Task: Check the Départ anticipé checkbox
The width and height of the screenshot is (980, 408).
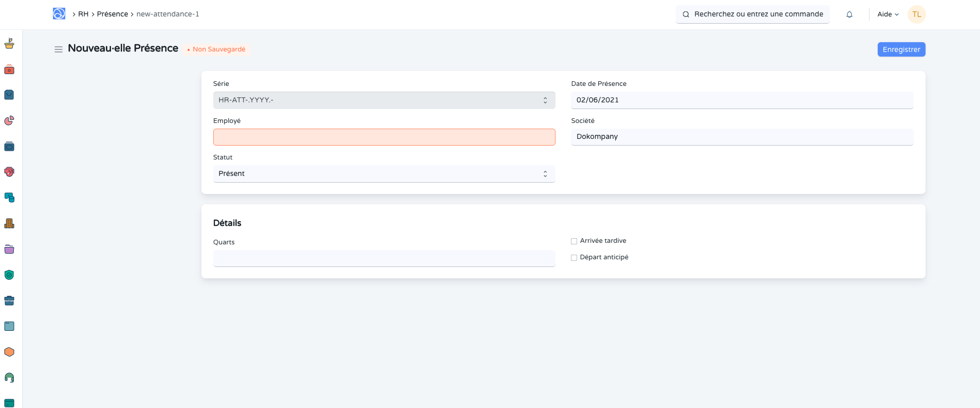Action: (x=574, y=258)
